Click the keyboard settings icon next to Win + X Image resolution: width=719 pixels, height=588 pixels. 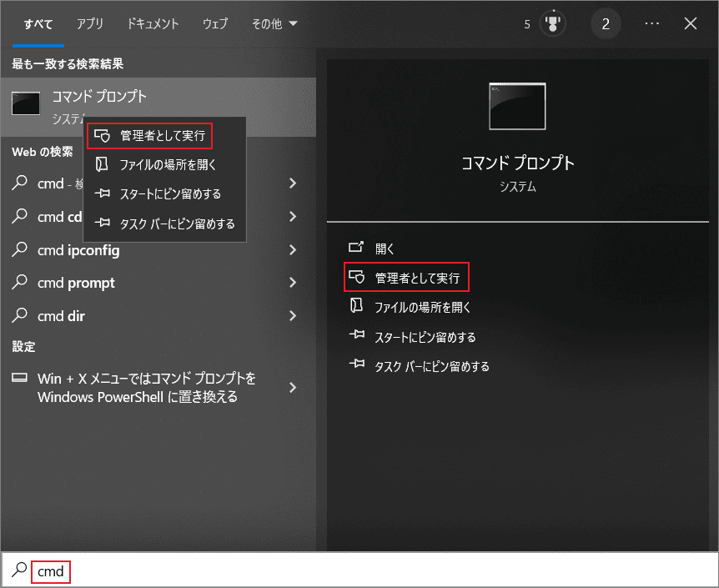pyautogui.click(x=19, y=378)
